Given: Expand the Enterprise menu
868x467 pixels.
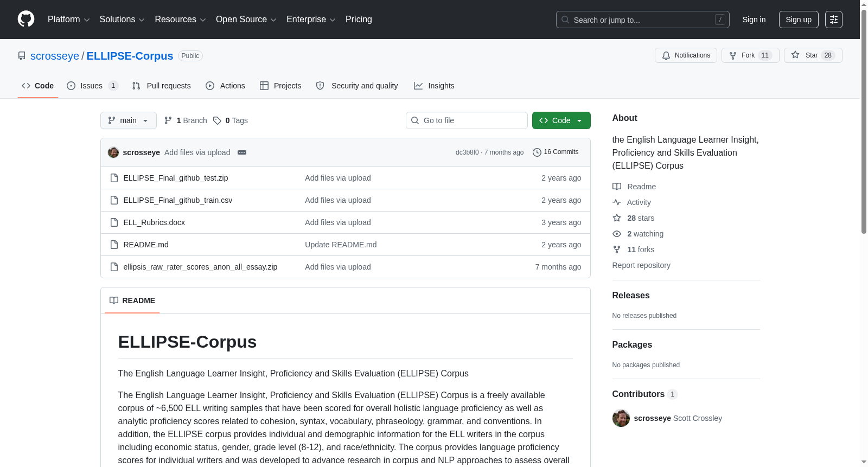Looking at the screenshot, I should tap(311, 20).
